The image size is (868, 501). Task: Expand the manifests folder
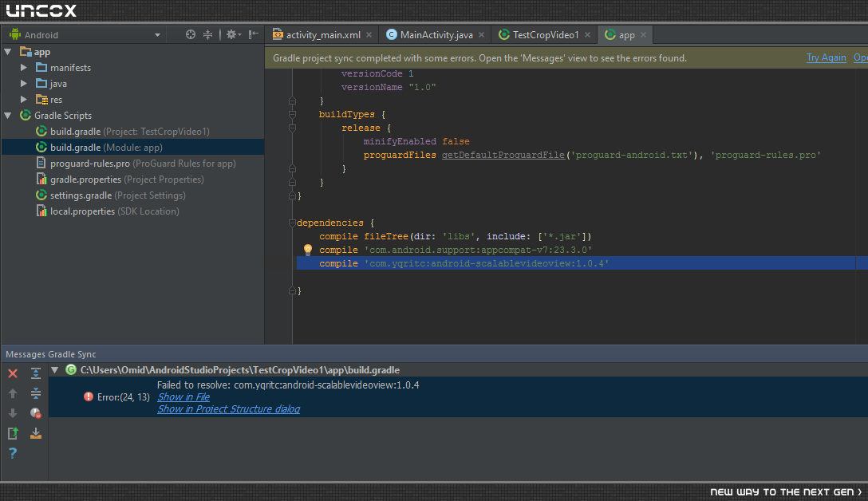[24, 68]
